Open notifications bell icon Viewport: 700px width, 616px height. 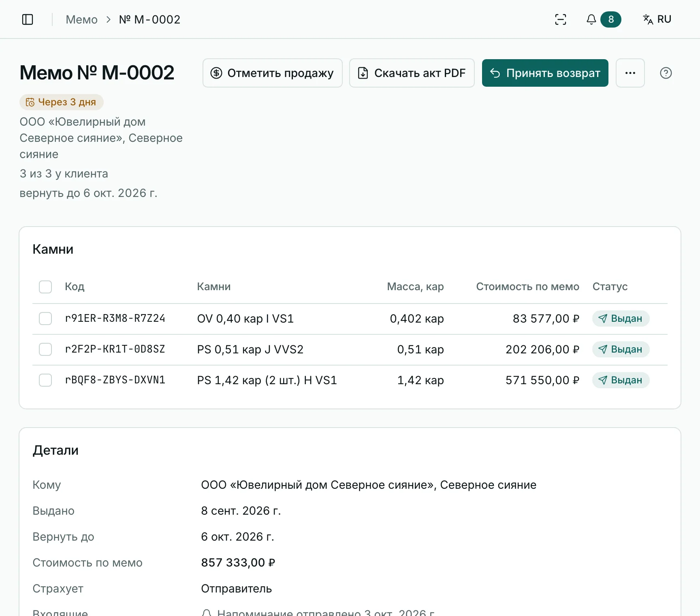pyautogui.click(x=591, y=19)
